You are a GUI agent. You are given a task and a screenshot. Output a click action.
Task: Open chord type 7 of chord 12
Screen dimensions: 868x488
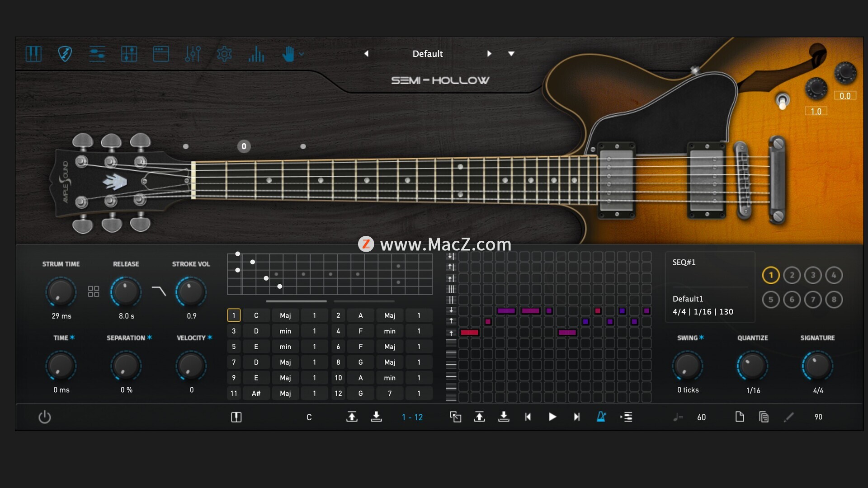click(x=390, y=393)
